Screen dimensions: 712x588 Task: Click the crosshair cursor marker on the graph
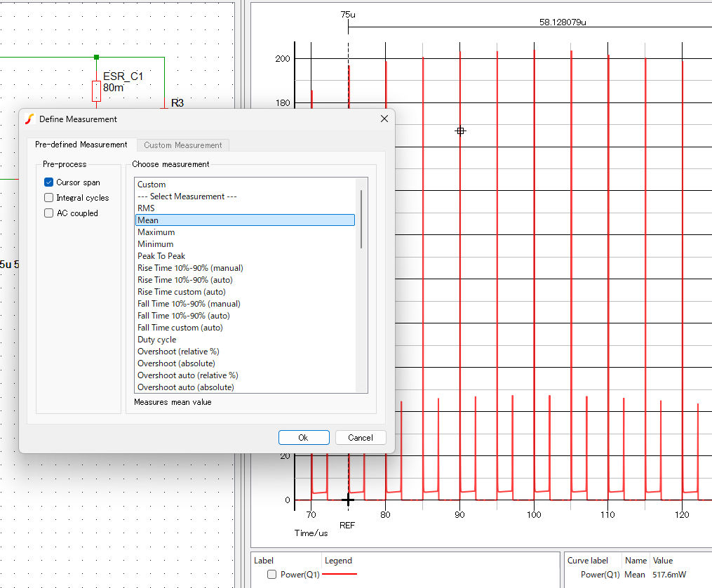(460, 131)
